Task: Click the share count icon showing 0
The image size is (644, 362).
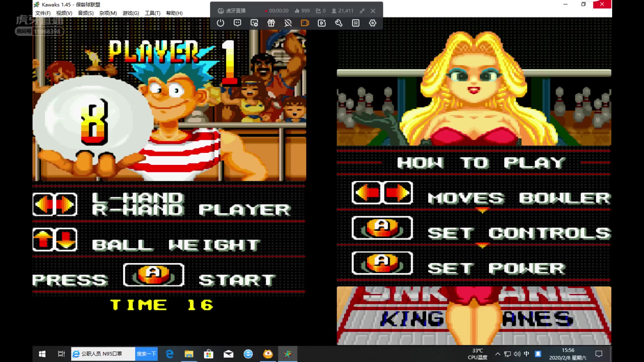Action: (321, 11)
